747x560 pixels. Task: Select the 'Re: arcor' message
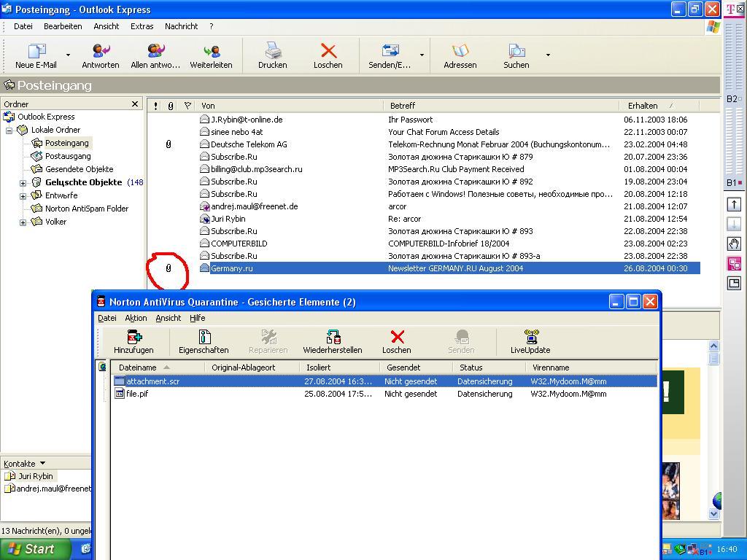[x=424, y=219]
